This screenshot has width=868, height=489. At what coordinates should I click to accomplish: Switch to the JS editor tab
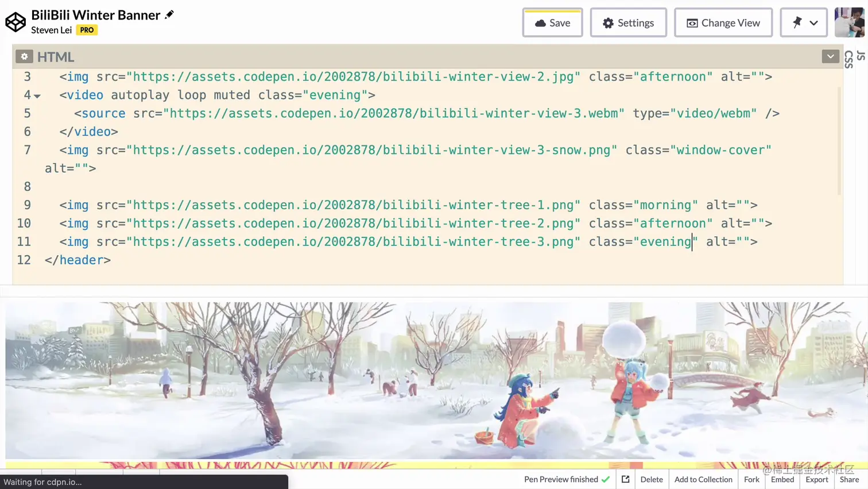[861, 56]
